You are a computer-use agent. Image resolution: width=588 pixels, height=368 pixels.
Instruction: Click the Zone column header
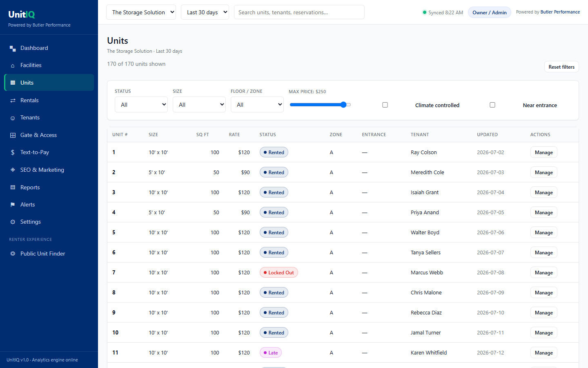click(336, 135)
